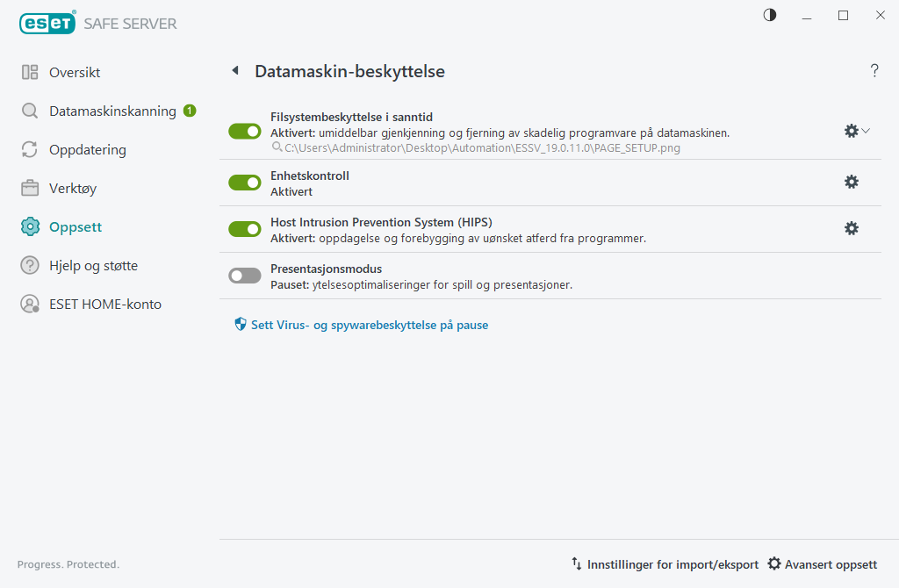Click Innstillinger for import/eksport

pos(672,564)
